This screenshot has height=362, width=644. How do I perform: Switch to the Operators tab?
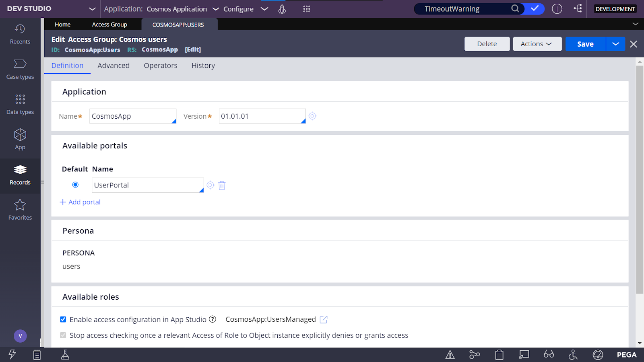pos(161,66)
